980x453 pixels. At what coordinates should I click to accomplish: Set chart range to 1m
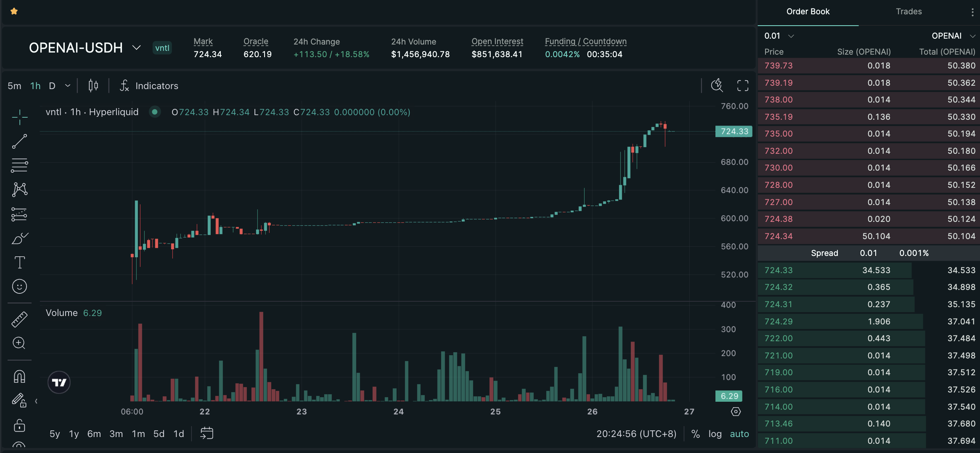point(138,434)
